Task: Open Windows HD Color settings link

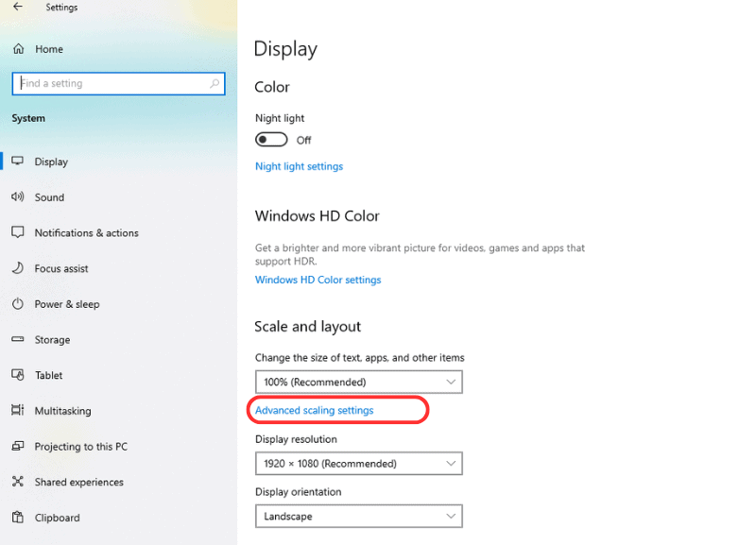Action: [318, 280]
